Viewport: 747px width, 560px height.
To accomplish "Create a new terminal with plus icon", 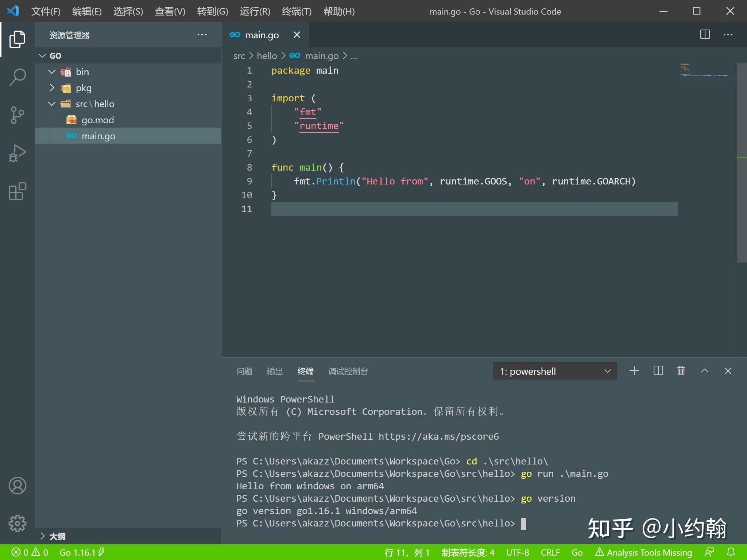I will [x=634, y=371].
